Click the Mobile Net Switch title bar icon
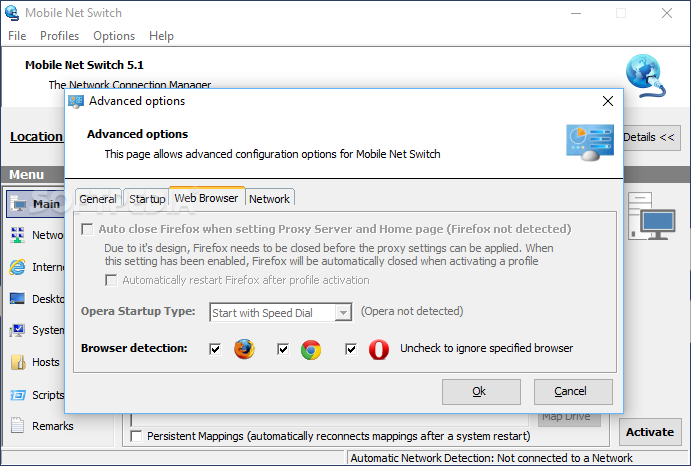 pyautogui.click(x=12, y=13)
